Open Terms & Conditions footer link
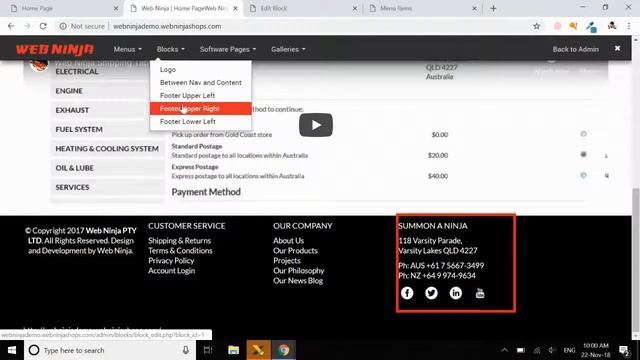Viewport: 640px width, 360px height. tap(180, 251)
